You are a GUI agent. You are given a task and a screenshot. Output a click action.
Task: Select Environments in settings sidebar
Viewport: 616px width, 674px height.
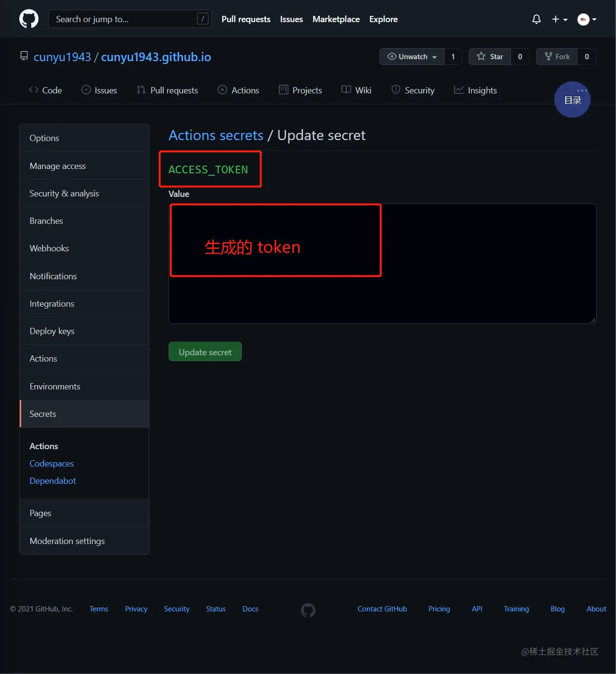pos(84,386)
